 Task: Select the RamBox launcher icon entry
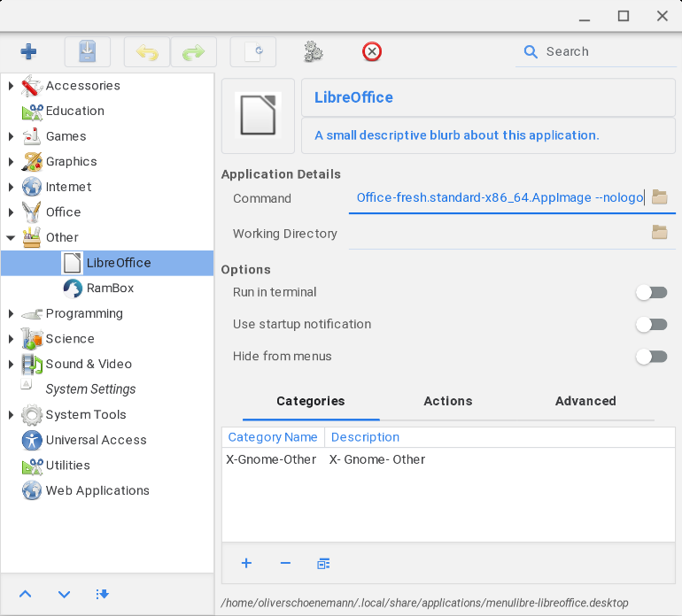(73, 289)
